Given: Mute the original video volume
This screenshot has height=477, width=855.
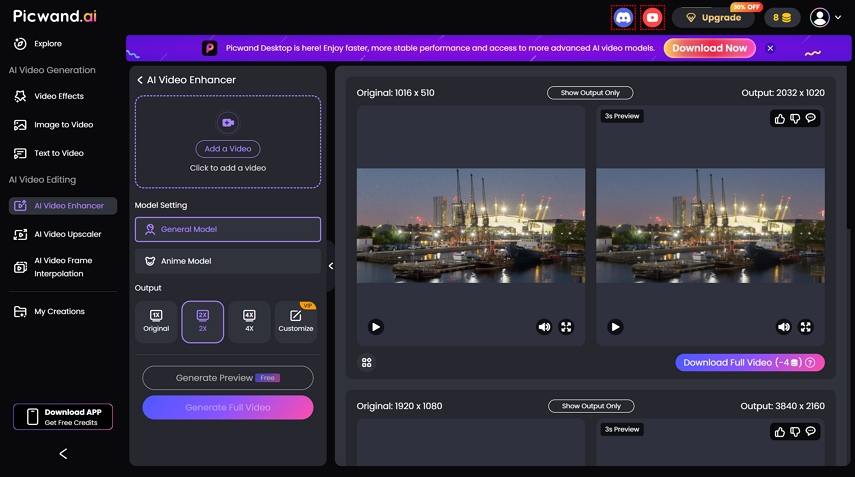Looking at the screenshot, I should [x=544, y=327].
